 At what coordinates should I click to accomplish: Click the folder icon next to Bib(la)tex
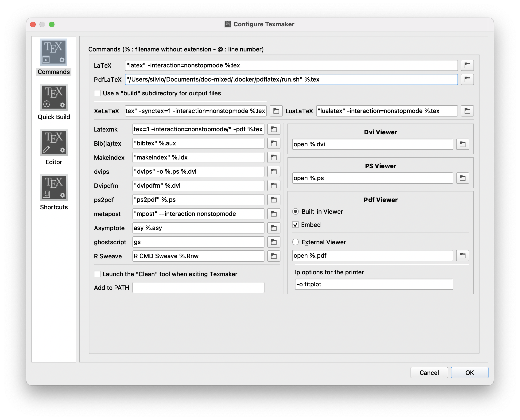pyautogui.click(x=274, y=143)
